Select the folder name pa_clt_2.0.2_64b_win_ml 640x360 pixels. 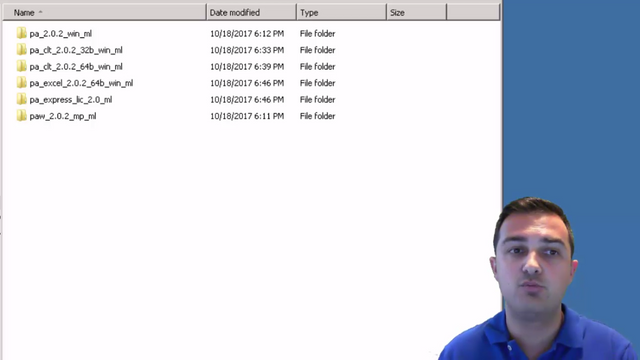(76, 67)
